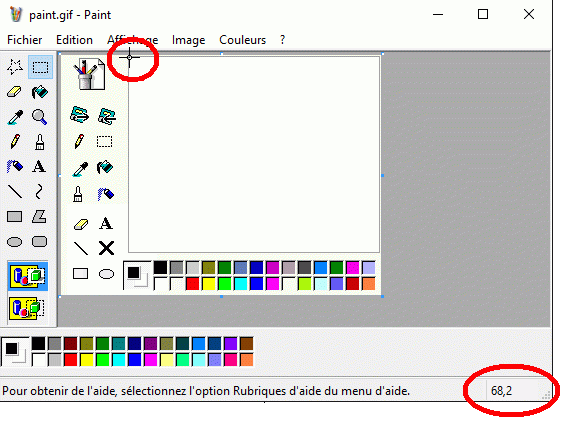Image resolution: width=575 pixels, height=423 pixels.
Task: Choose the Airbrush tool in left toolbox
Action: 15,167
